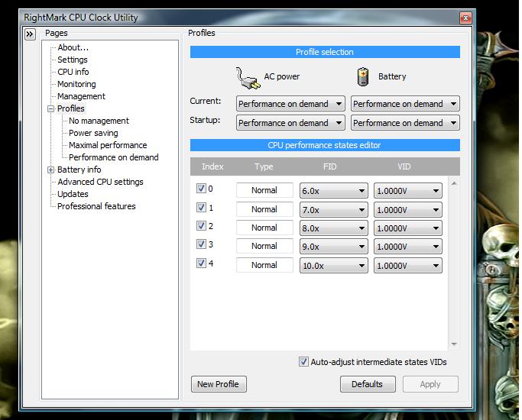Toggle checkbox for state index 4
The height and width of the screenshot is (420, 522).
point(201,263)
